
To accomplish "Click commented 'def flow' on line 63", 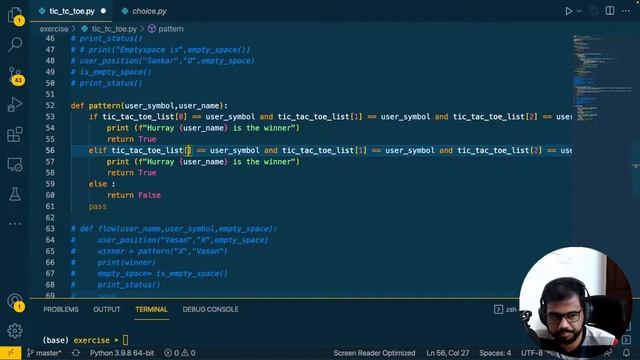I will [174, 229].
